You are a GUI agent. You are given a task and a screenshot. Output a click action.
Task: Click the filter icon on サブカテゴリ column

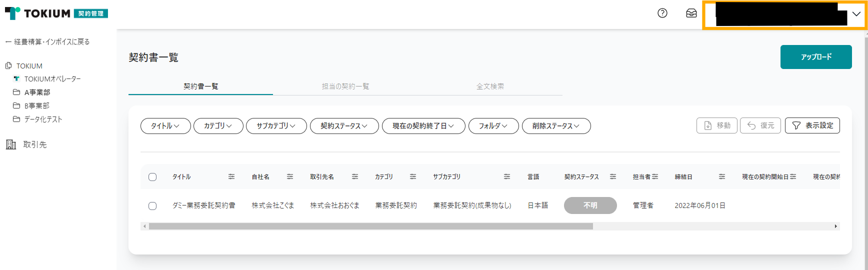point(507,176)
